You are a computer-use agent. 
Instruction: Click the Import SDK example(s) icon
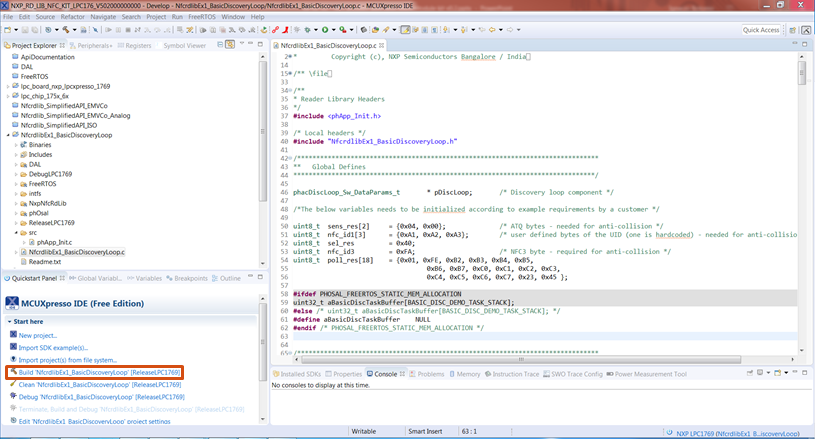pyautogui.click(x=13, y=347)
